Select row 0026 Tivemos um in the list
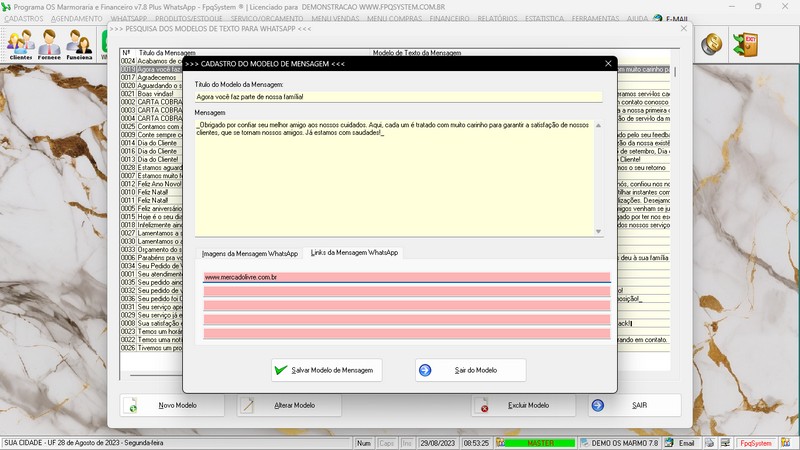This screenshot has height=450, width=800. [151, 348]
